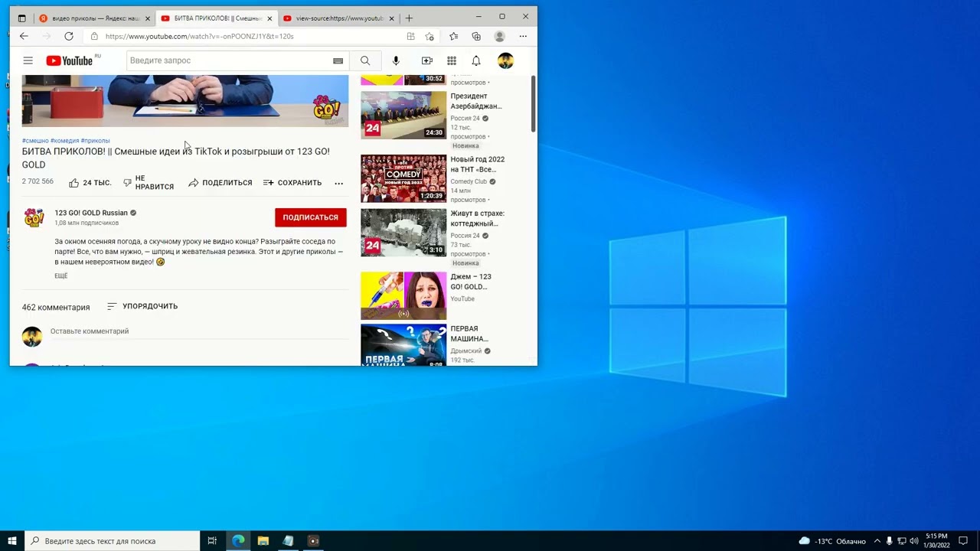The width and height of the screenshot is (980, 551).
Task: Open Edge Settings and more menu
Action: pos(523,36)
